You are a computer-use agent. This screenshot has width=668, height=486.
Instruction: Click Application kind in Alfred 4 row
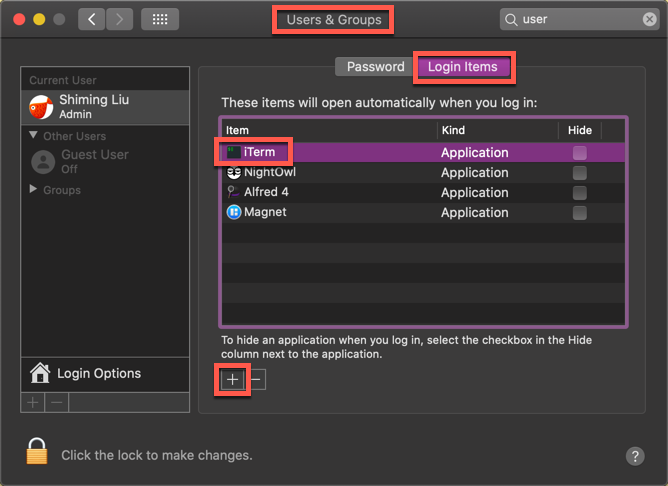[475, 193]
